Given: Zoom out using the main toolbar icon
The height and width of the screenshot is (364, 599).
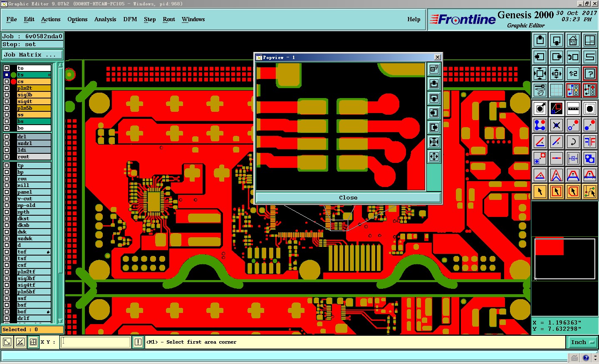Looking at the screenshot, I should tap(557, 74).
